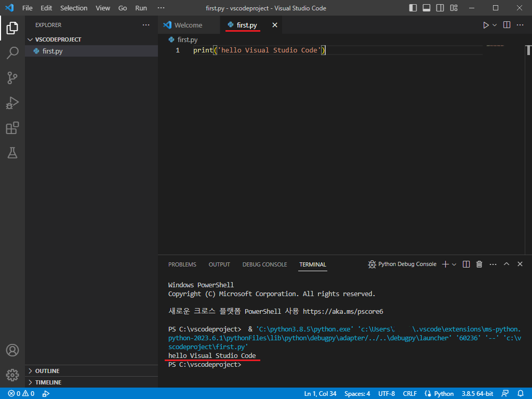Click the editor vertical scrollbar
This screenshot has height=399, width=532.
pyautogui.click(x=528, y=50)
